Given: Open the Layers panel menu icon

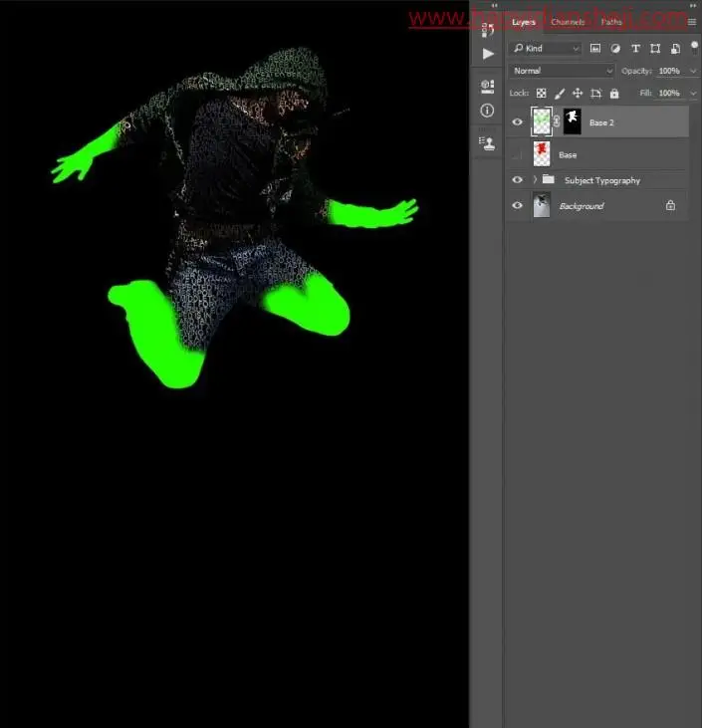Looking at the screenshot, I should (692, 22).
